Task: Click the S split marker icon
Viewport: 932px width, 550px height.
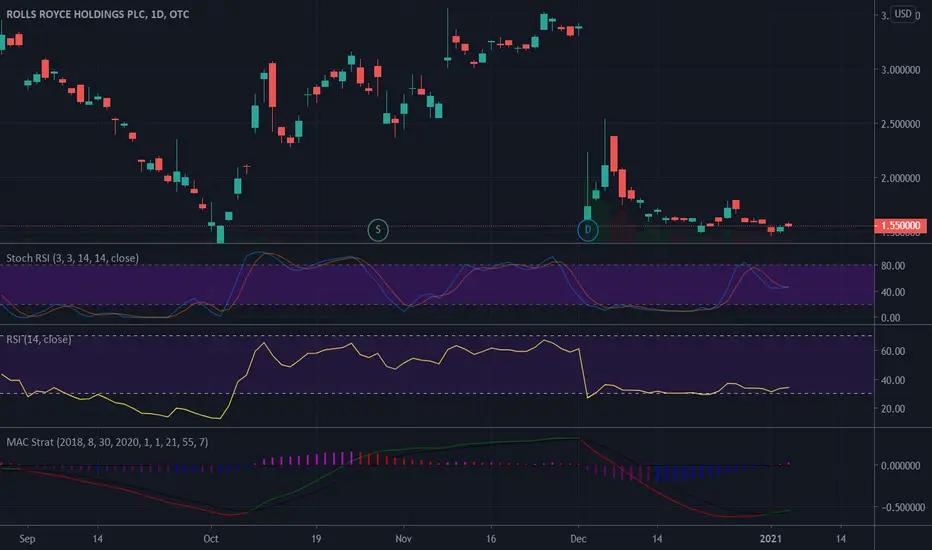Action: pyautogui.click(x=378, y=230)
